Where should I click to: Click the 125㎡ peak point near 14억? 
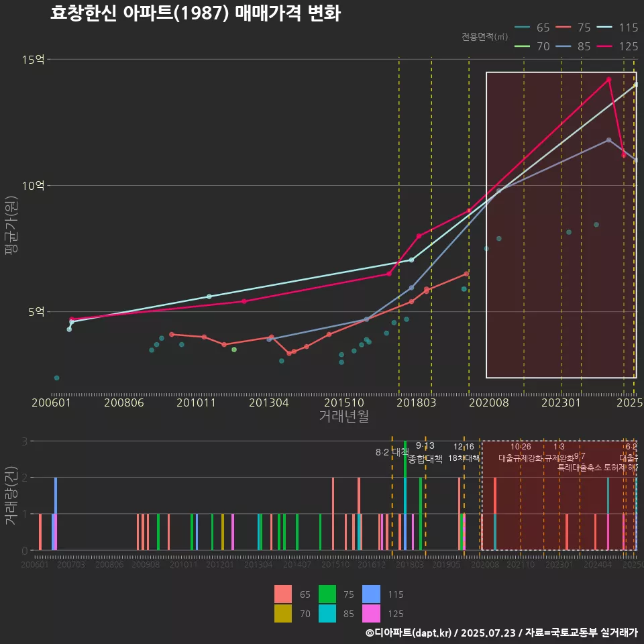coord(608,80)
